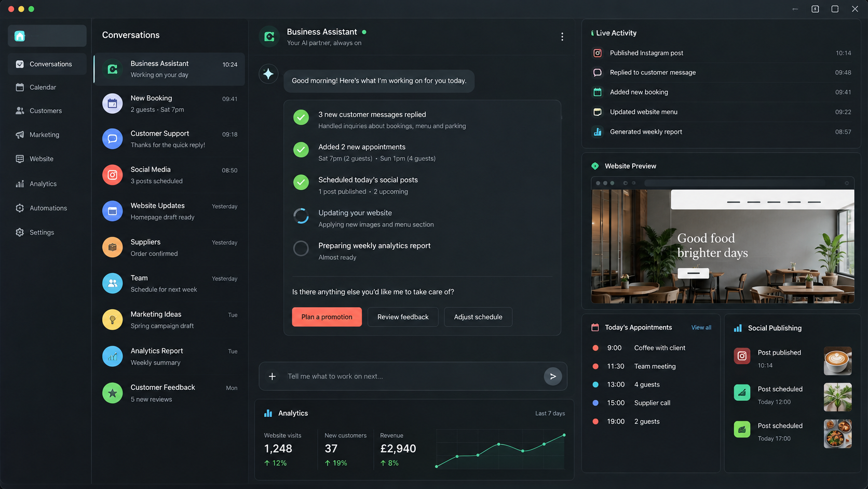Image resolution: width=868 pixels, height=489 pixels.
Task: Click the Automations gear icon
Action: [x=20, y=208]
